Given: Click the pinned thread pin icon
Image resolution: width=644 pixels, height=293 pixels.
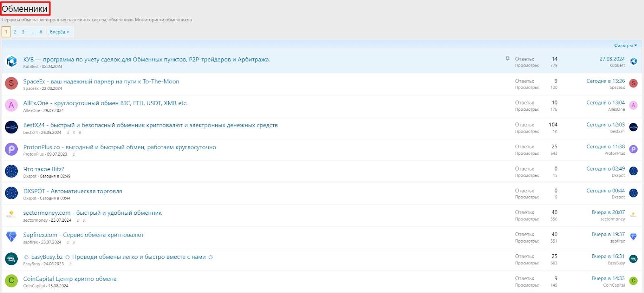Looking at the screenshot, I should click(x=508, y=59).
